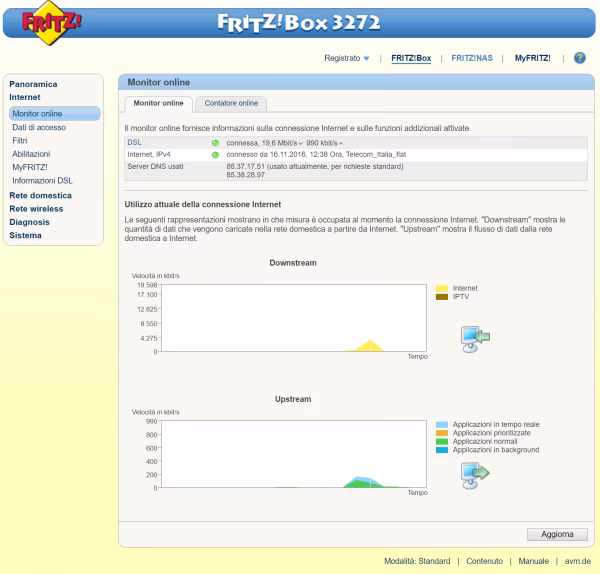Click the Applicazioni in tempo reale swatch
Image resolution: width=600 pixels, height=574 pixels.
coord(442,425)
